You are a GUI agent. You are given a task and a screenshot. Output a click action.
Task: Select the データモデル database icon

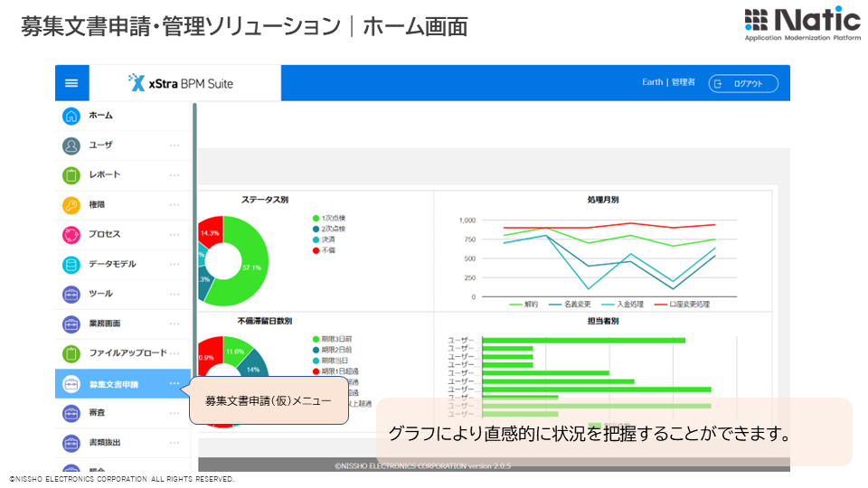[71, 265]
